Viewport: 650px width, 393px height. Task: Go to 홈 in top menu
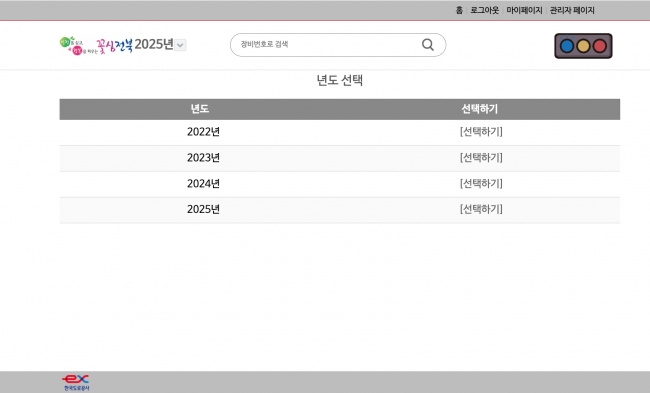pyautogui.click(x=459, y=10)
